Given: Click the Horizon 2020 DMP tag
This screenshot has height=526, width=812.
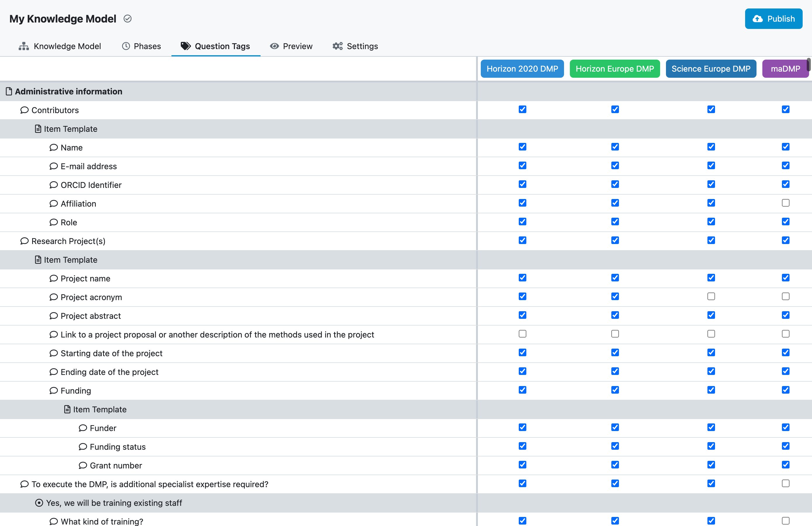Looking at the screenshot, I should (522, 69).
